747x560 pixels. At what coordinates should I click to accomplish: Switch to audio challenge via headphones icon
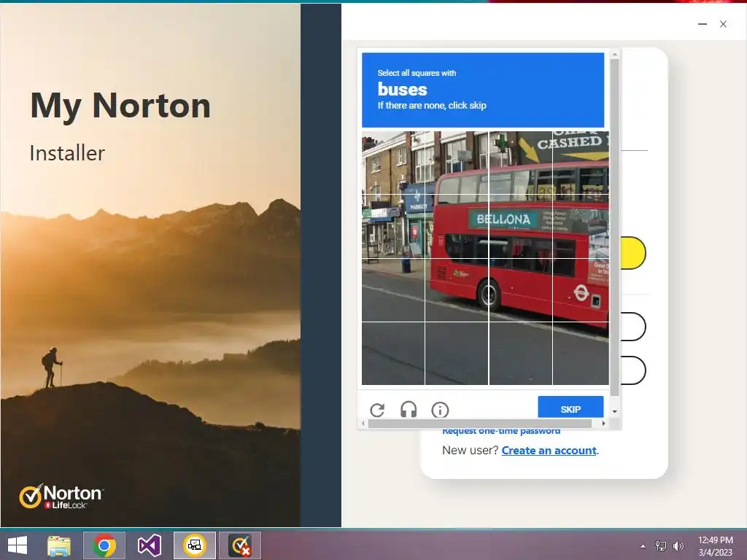(x=409, y=410)
